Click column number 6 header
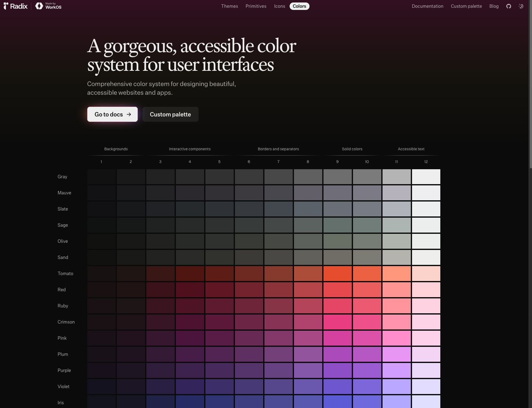 (x=249, y=162)
